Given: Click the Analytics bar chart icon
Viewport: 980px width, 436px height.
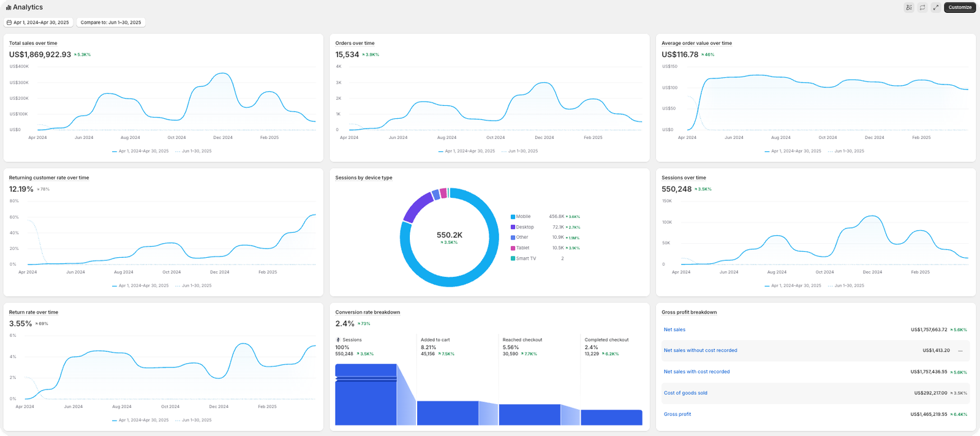Looking at the screenshot, I should [x=9, y=7].
